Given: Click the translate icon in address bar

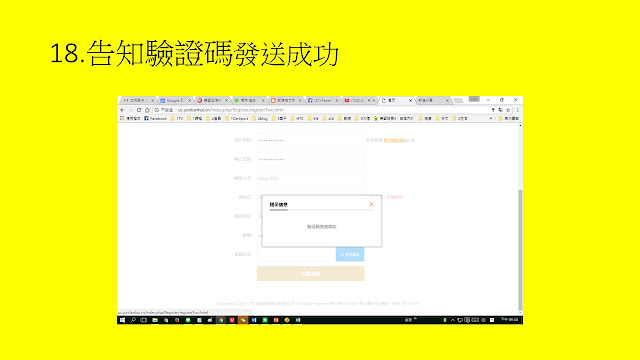Looking at the screenshot, I should [x=500, y=110].
